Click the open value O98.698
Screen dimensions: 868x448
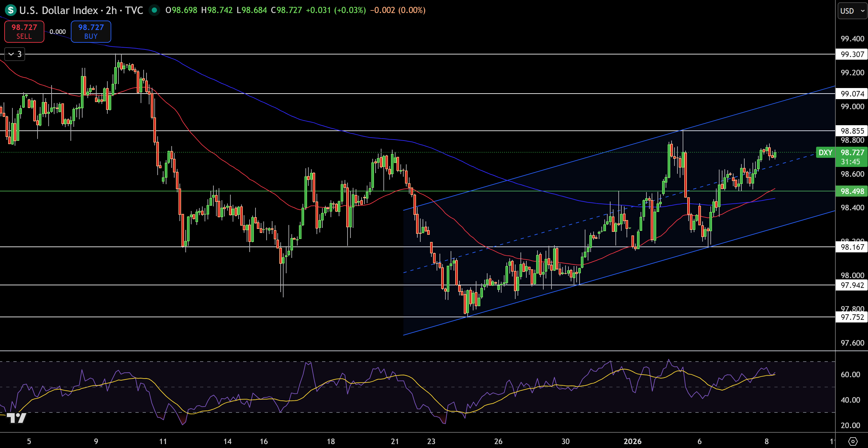(x=181, y=10)
